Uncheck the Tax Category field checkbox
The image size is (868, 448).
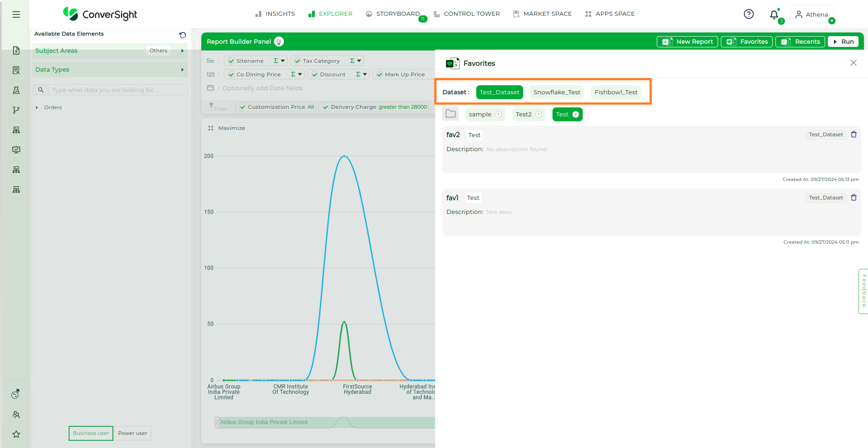point(297,61)
